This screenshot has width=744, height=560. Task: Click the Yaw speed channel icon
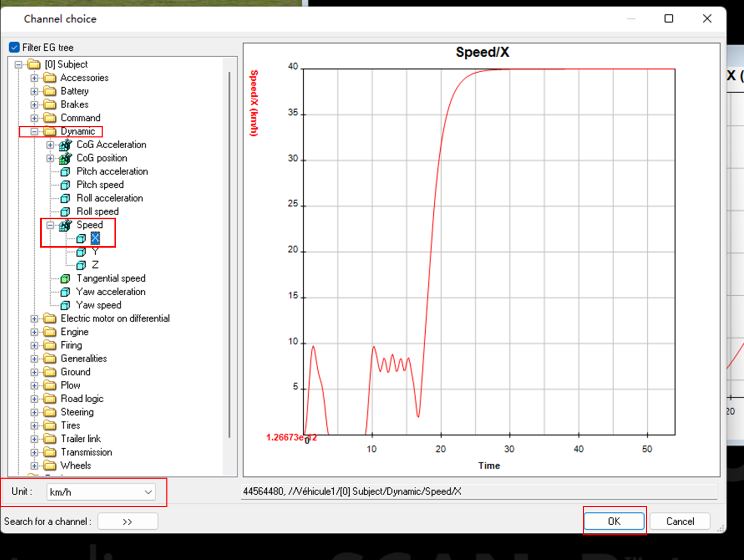[x=65, y=305]
